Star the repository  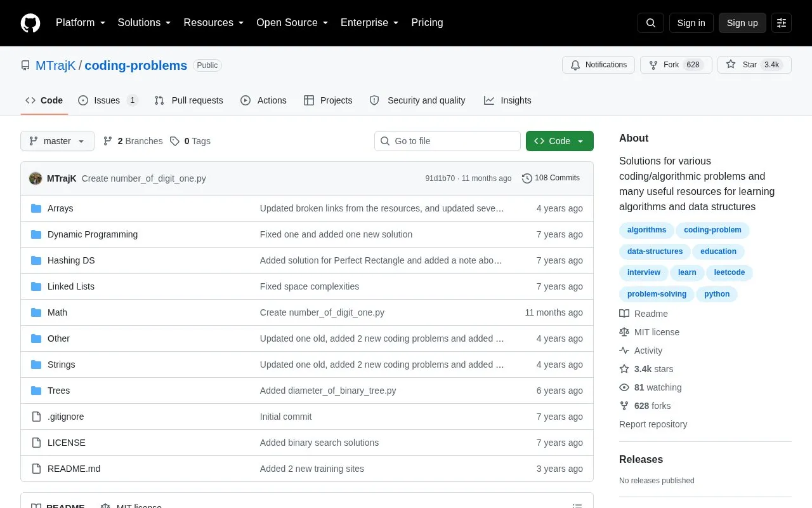tap(754, 65)
